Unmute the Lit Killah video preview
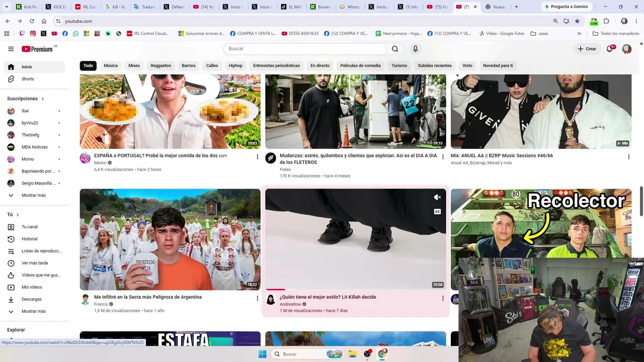 coord(437,198)
